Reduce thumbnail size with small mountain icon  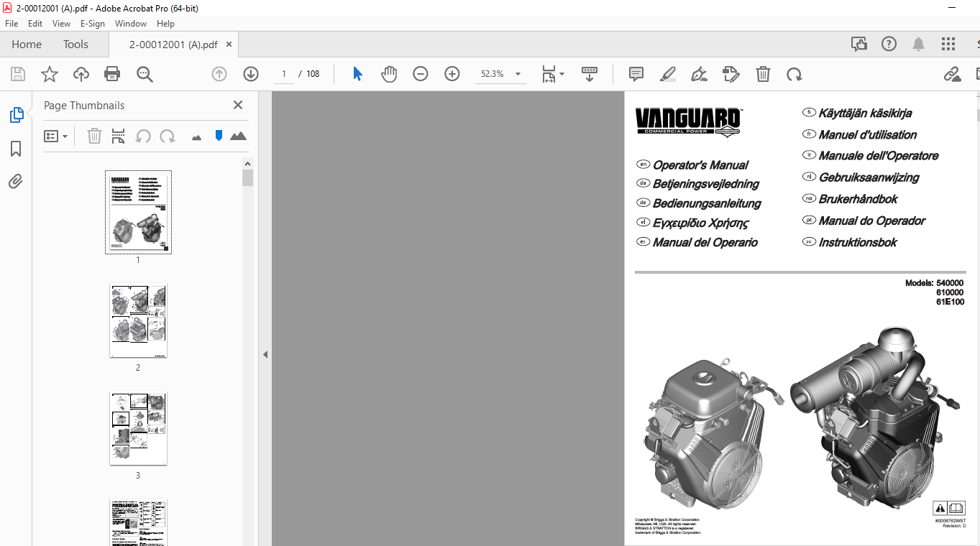point(197,136)
